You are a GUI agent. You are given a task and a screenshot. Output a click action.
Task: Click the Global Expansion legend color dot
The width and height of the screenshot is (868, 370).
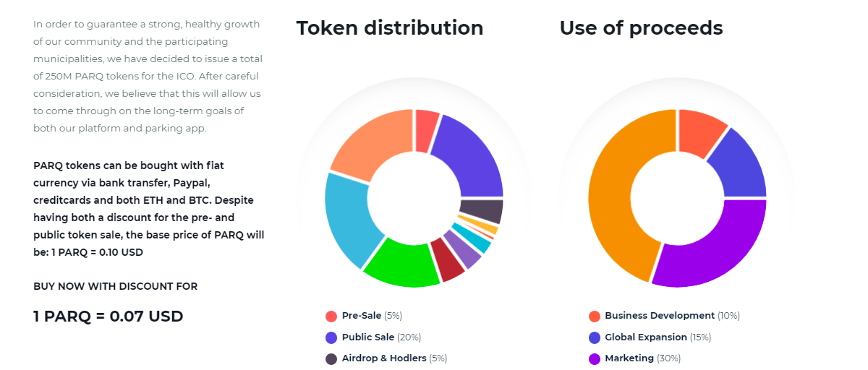coord(595,337)
